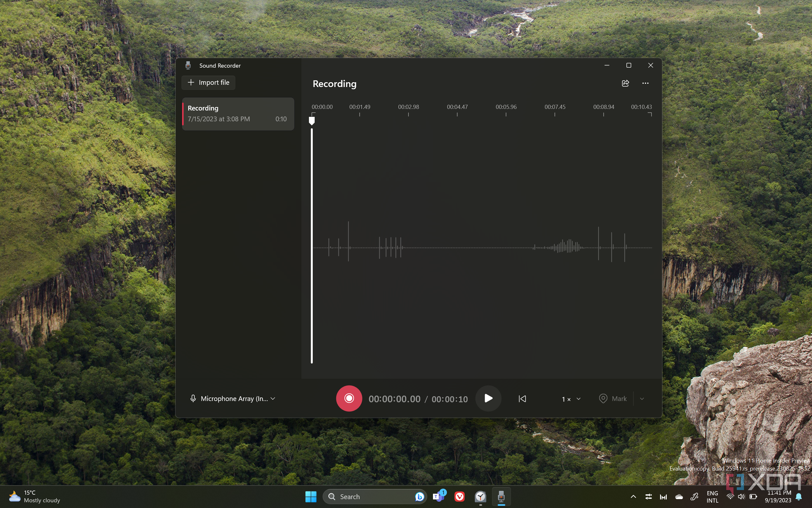Skip back to the recording start
The width and height of the screenshot is (812, 508).
(x=522, y=398)
